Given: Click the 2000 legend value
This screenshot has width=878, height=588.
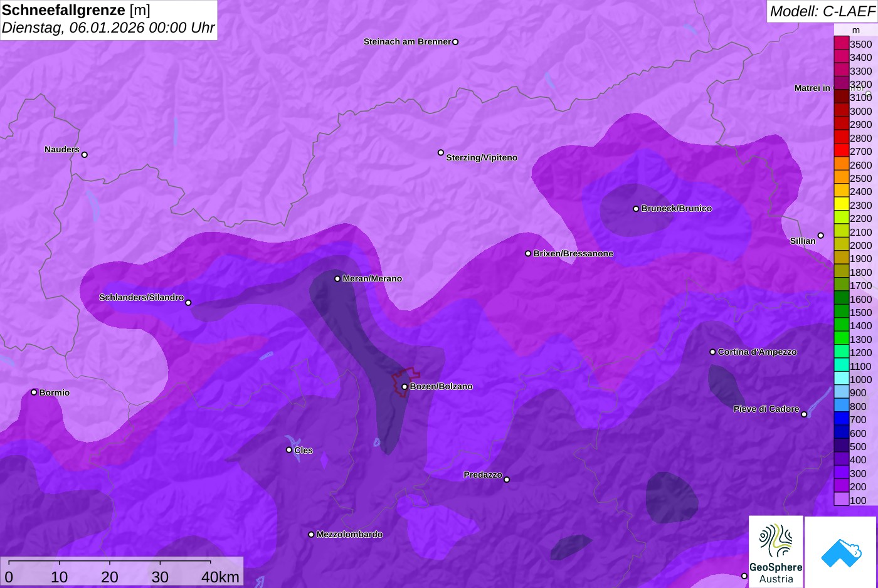Looking at the screenshot, I should (x=860, y=245).
